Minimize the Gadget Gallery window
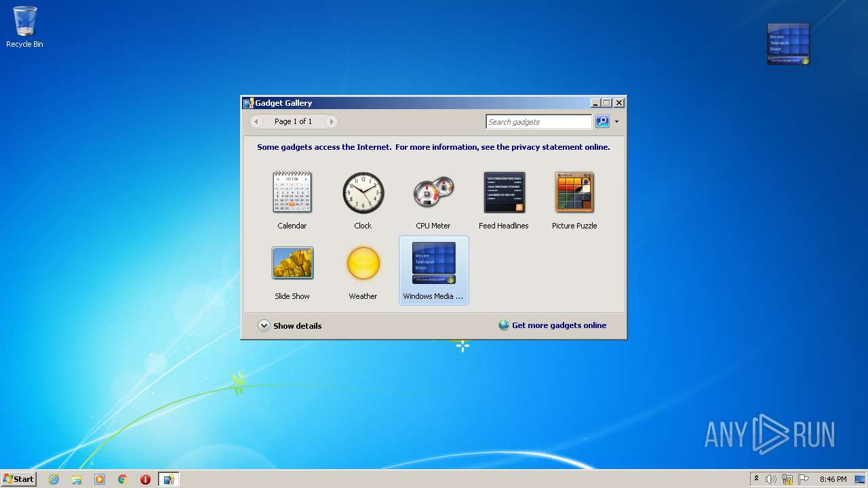 click(x=595, y=103)
